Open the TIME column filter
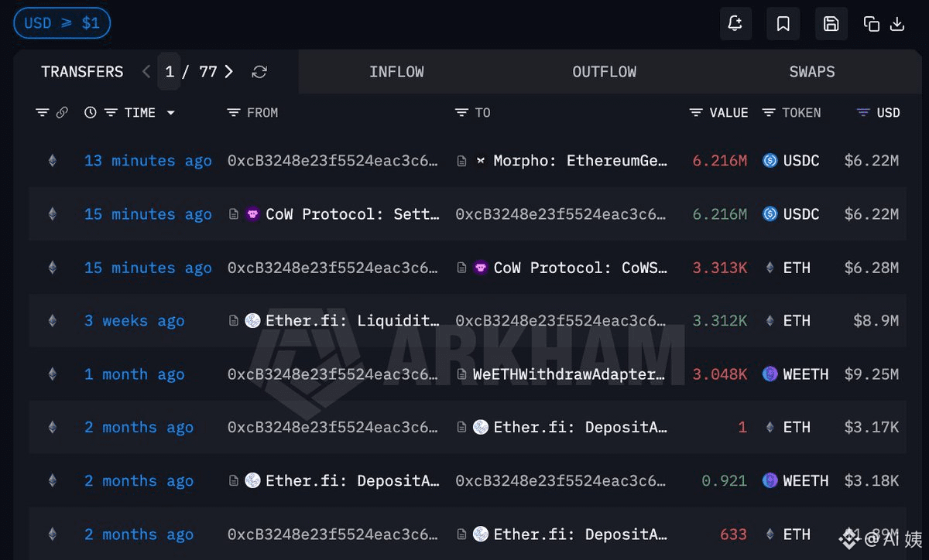The height and width of the screenshot is (560, 929). coord(111,113)
